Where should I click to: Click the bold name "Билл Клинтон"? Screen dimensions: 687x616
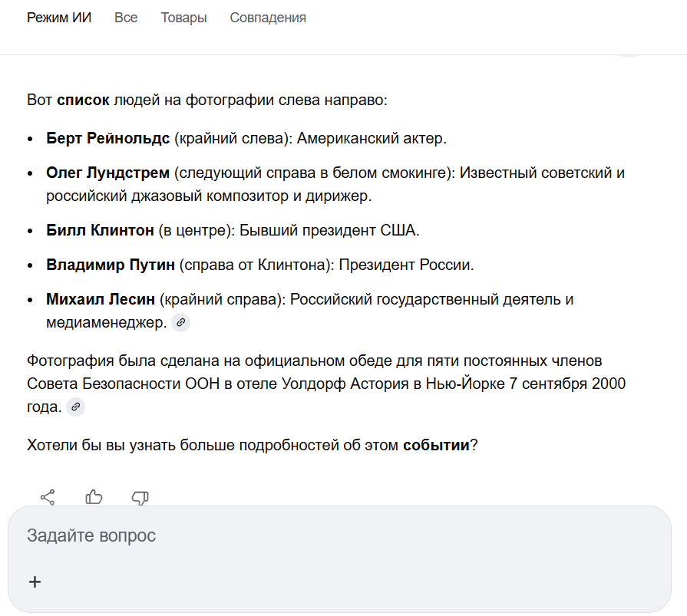click(99, 230)
